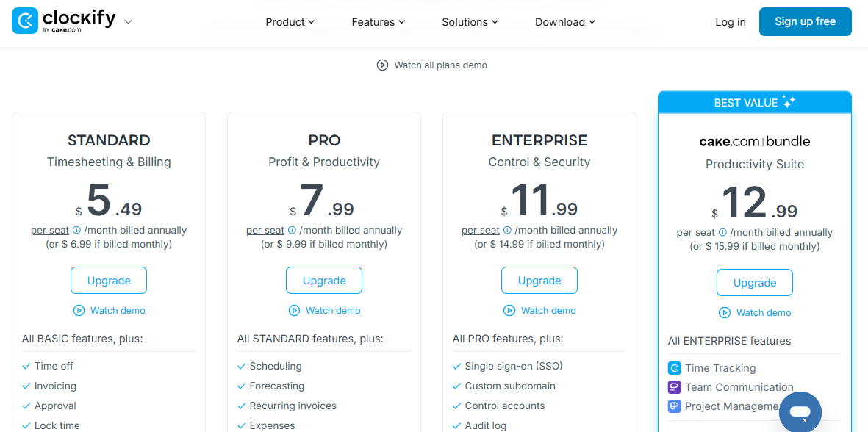
Task: Click the info icon beside Pro per seat
Action: [292, 230]
